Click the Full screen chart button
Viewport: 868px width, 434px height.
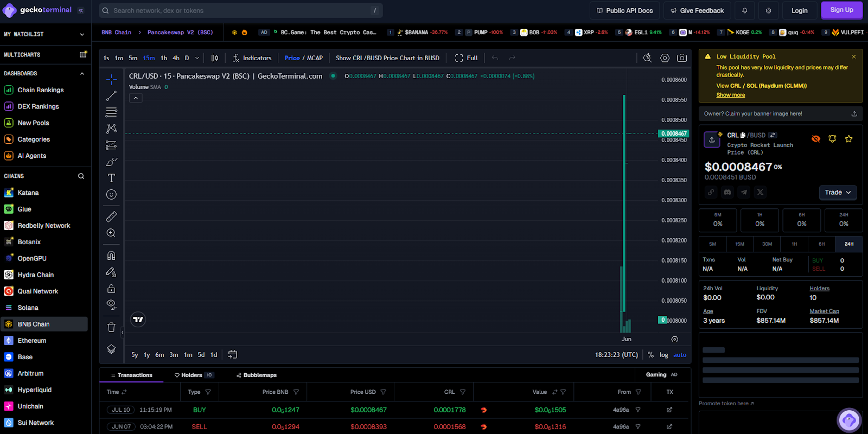pos(467,58)
